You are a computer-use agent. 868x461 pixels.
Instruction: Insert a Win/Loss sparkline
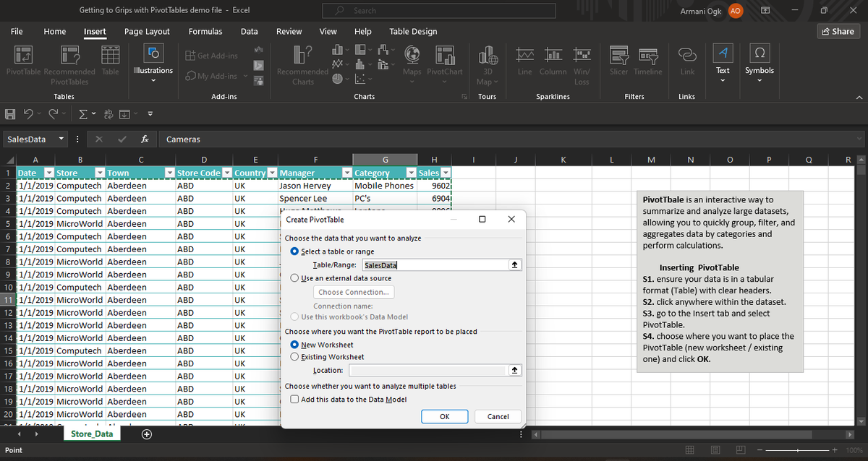click(x=582, y=65)
